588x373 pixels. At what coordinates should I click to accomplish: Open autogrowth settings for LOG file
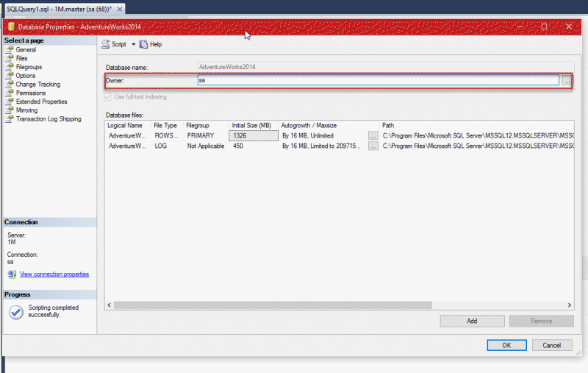(x=373, y=146)
